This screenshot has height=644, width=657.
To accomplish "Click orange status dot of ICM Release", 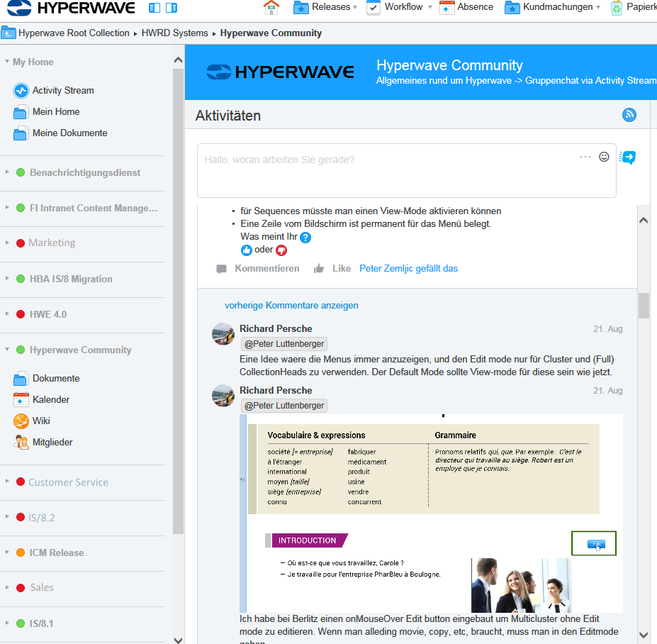I will coord(21,553).
